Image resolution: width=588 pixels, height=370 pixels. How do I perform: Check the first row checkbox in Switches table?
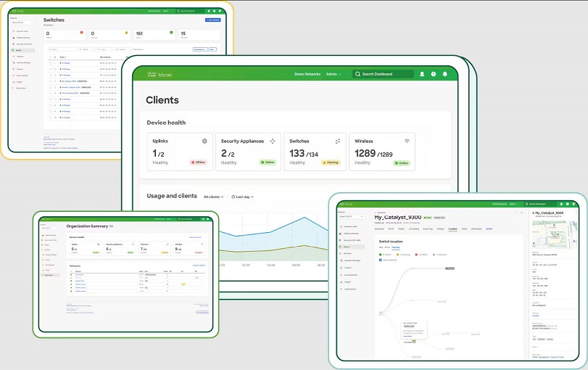51,62
